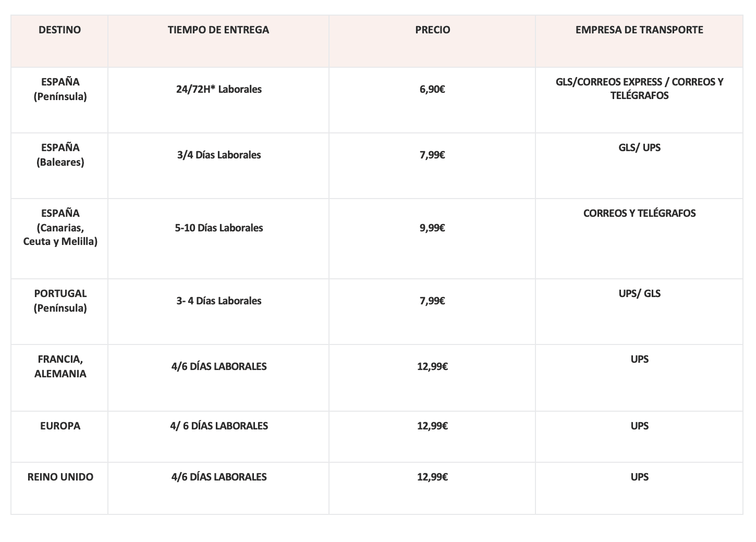Click ESPAÑA Canarias, Ceuta y Melilla cell
Viewport: 756px width, 542px height.
pos(59,239)
